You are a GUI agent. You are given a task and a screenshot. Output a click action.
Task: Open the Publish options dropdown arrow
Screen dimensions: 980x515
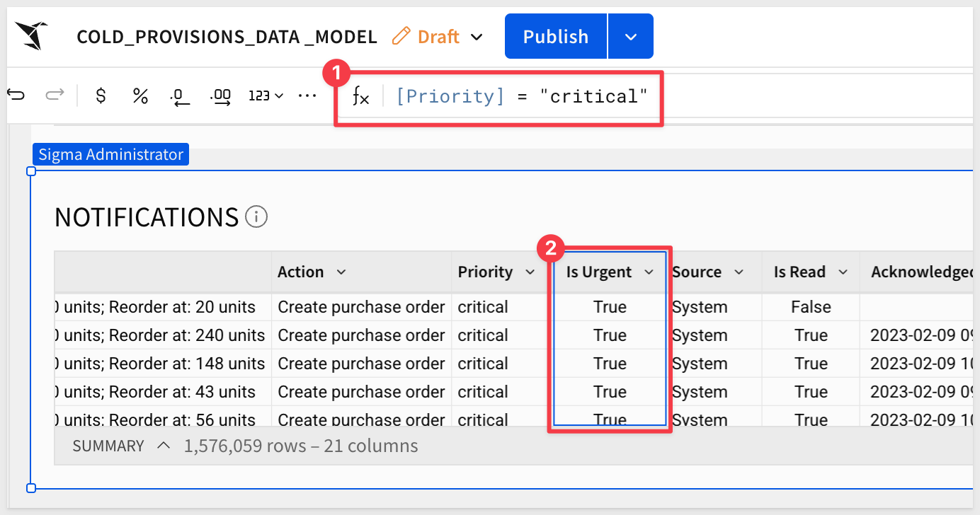coord(631,36)
